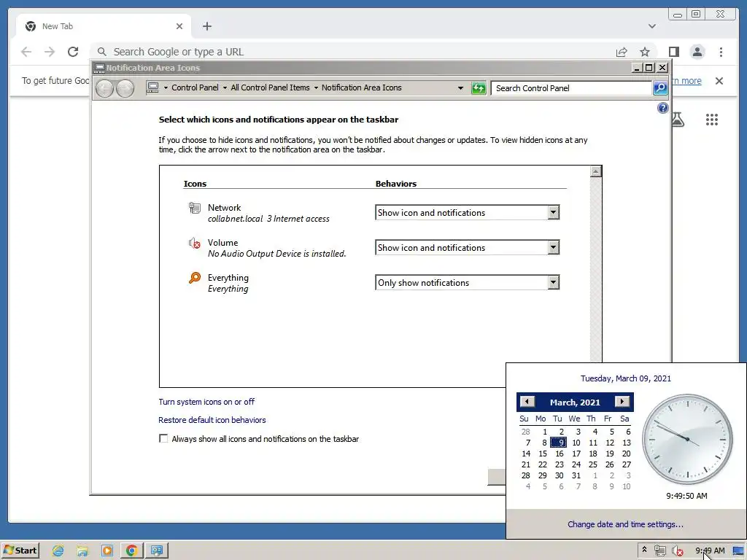This screenshot has height=560, width=747.
Task: Open address bar history dropdown
Action: (460, 88)
